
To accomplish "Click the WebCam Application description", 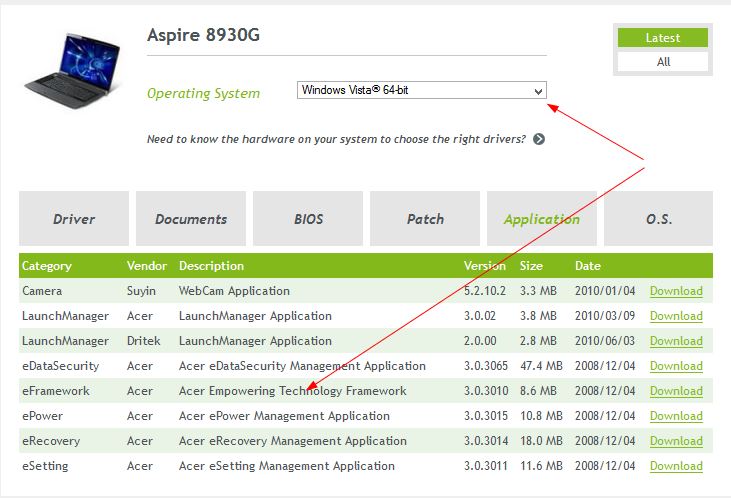I will (234, 291).
